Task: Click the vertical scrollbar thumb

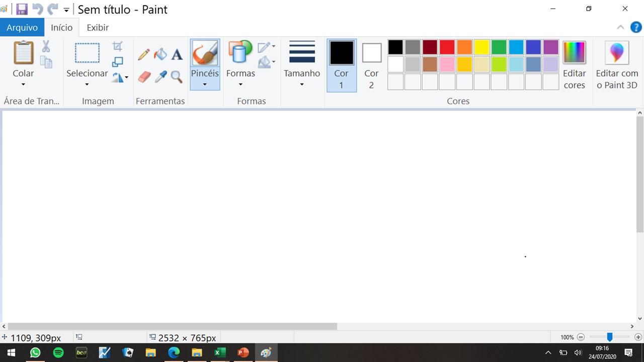Action: 640,174
